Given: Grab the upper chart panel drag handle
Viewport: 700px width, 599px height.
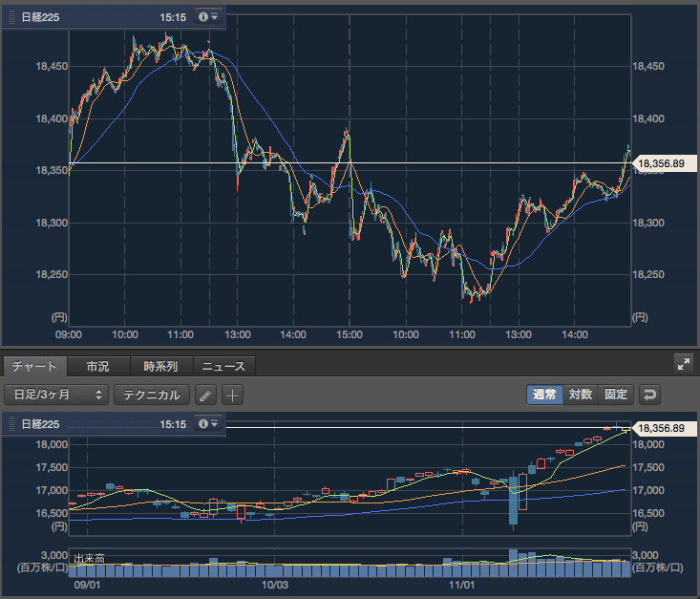Looking at the screenshot, I should [12, 17].
